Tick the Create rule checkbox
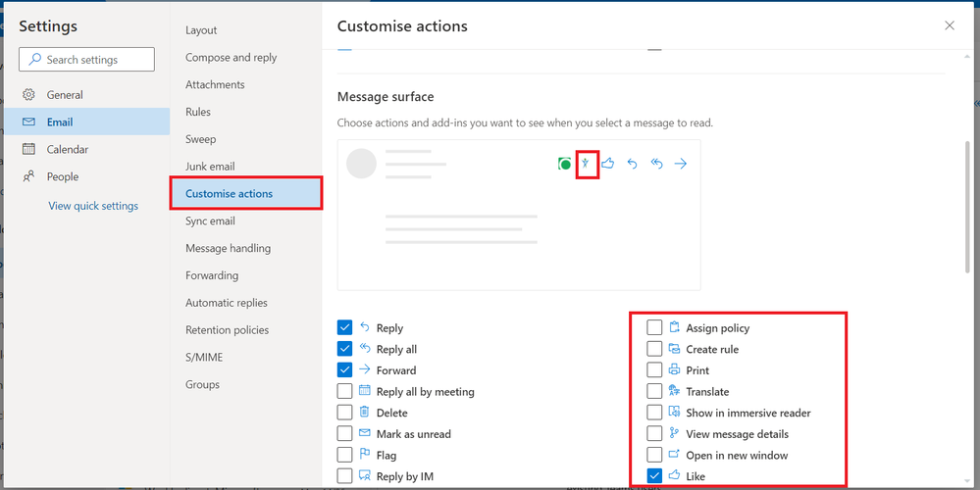Image resolution: width=980 pixels, height=490 pixels. click(x=654, y=349)
